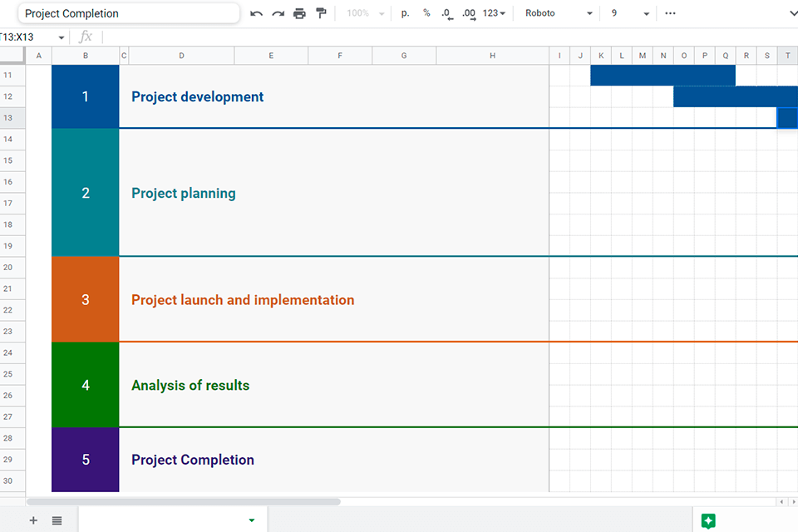
Task: Open the sheet tab dropdown arrow
Action: pyautogui.click(x=252, y=520)
